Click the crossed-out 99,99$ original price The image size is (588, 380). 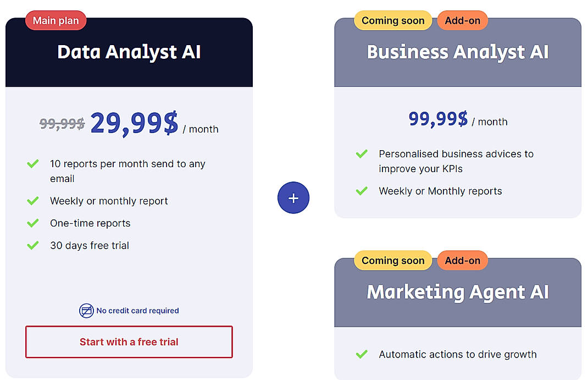pos(62,123)
